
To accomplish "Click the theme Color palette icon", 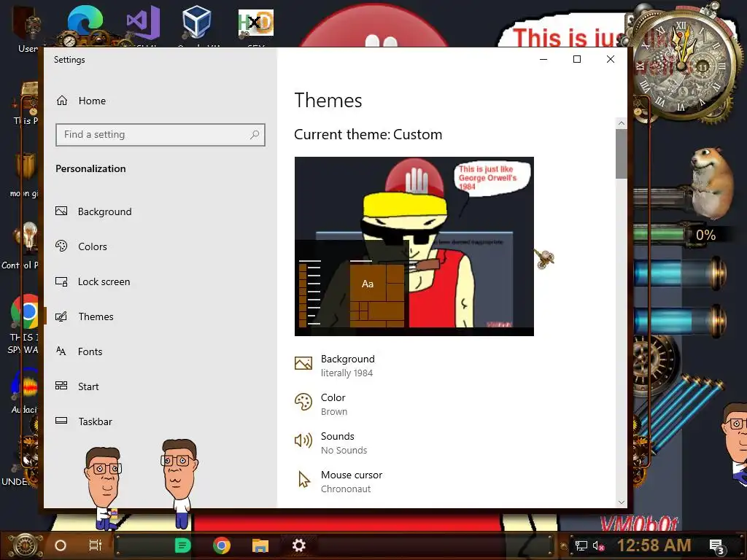I will [303, 402].
